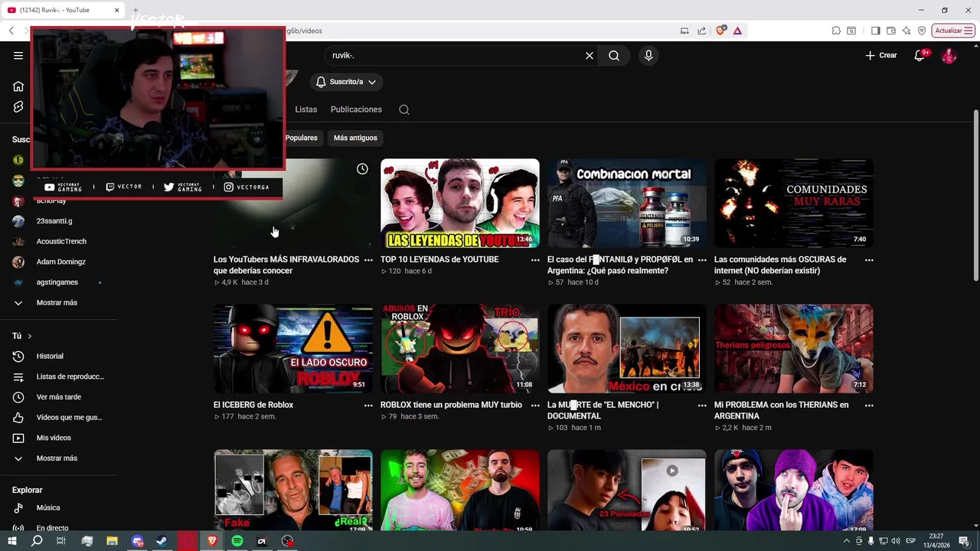Click the page vertical scrollbar
The width and height of the screenshot is (980, 551).
tap(975, 197)
